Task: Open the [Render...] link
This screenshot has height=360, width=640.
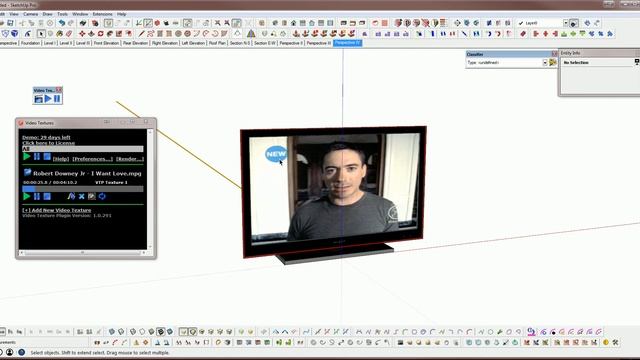Action: tap(130, 159)
